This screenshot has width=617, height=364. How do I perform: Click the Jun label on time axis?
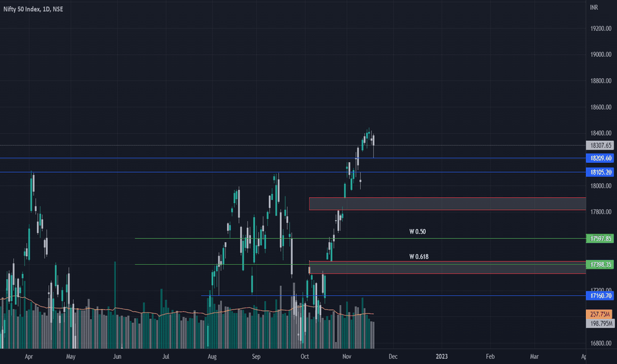click(117, 357)
